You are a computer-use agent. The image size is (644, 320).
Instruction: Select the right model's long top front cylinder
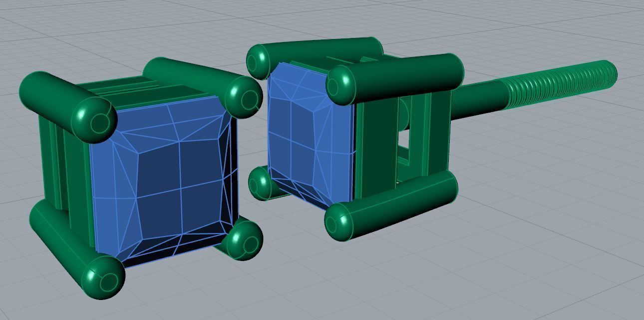(394, 79)
